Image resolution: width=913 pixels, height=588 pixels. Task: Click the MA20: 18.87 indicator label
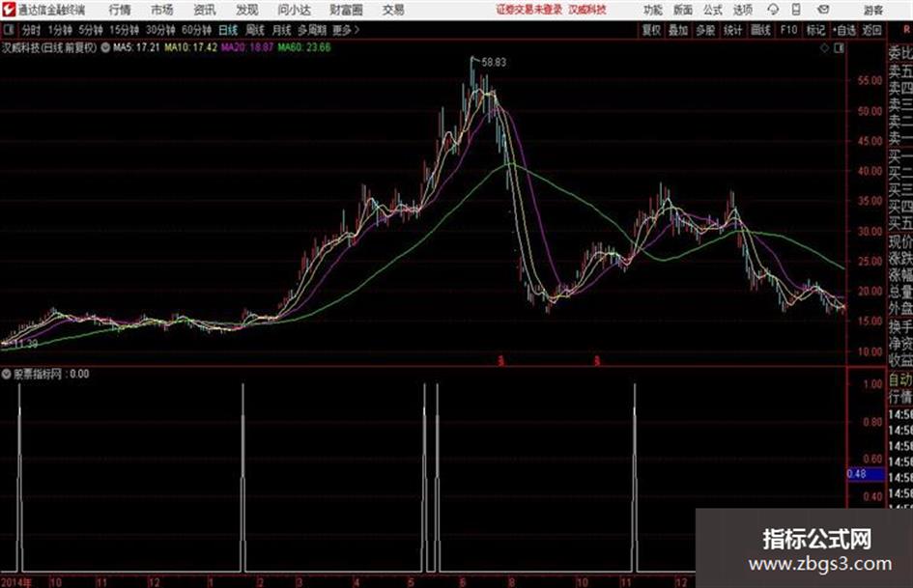coord(247,47)
